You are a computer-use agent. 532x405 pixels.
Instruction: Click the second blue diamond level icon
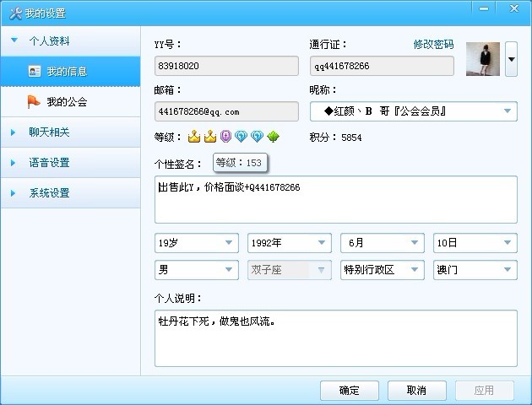(257, 137)
